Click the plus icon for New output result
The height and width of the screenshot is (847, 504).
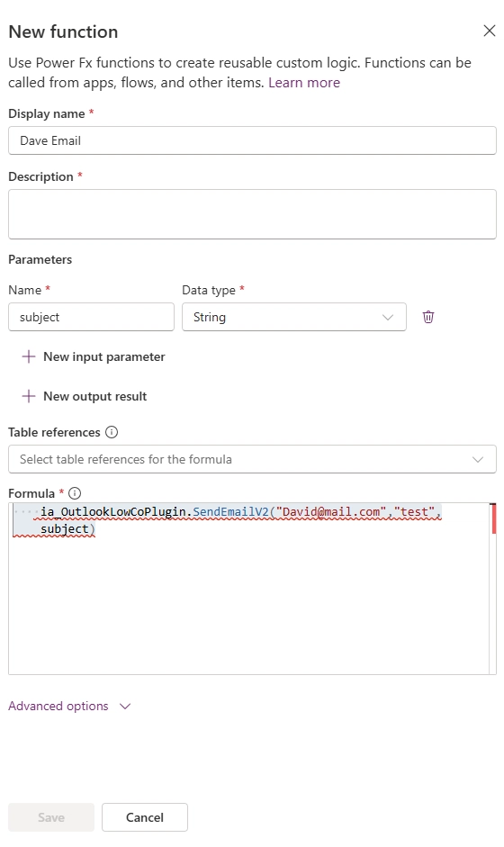(x=29, y=396)
